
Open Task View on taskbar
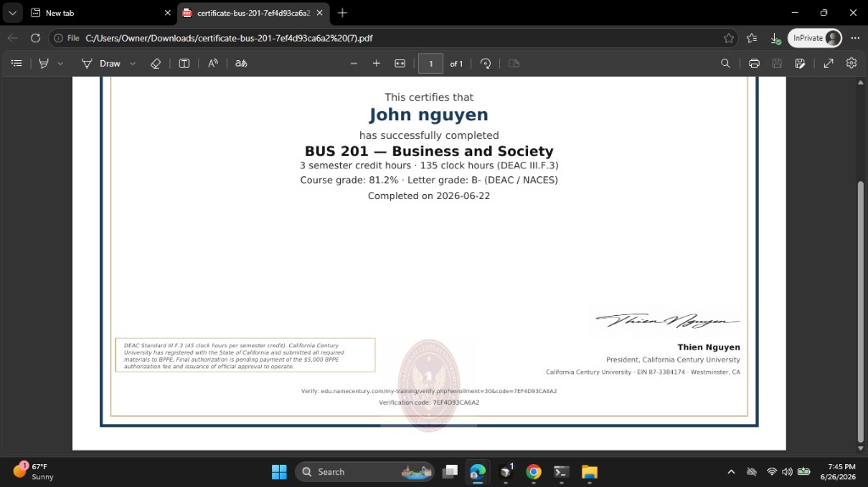pyautogui.click(x=450, y=472)
